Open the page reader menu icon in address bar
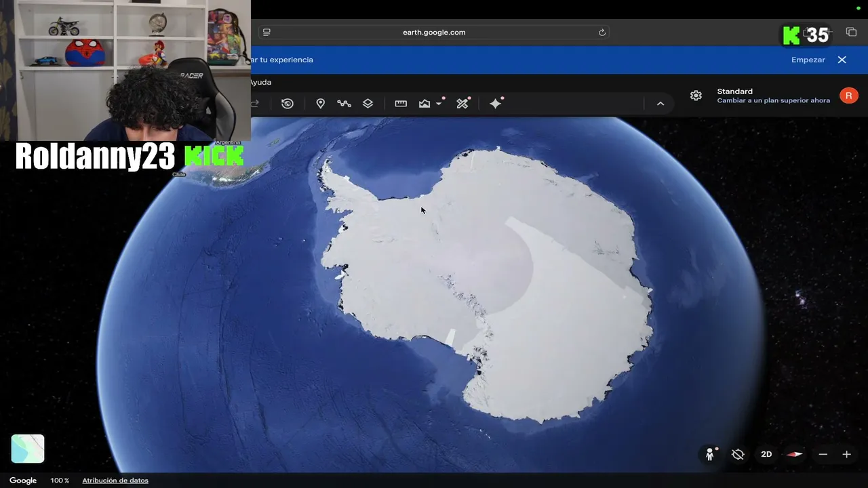 pyautogui.click(x=267, y=32)
